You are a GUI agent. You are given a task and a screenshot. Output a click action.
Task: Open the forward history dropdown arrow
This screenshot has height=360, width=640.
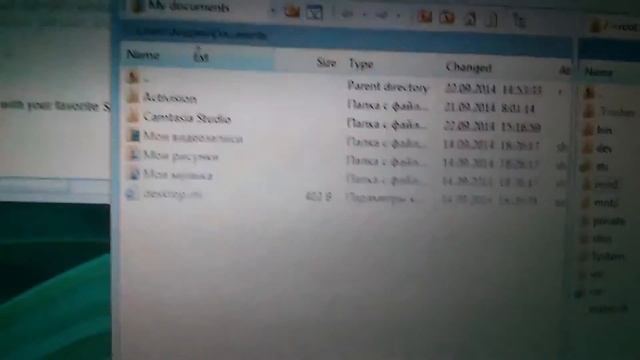[x=398, y=16]
